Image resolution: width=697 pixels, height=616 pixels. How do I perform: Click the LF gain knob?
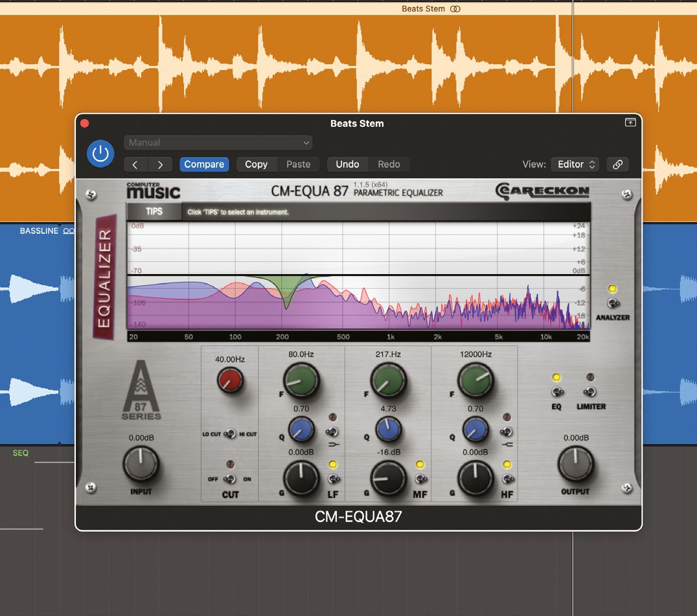click(x=301, y=478)
